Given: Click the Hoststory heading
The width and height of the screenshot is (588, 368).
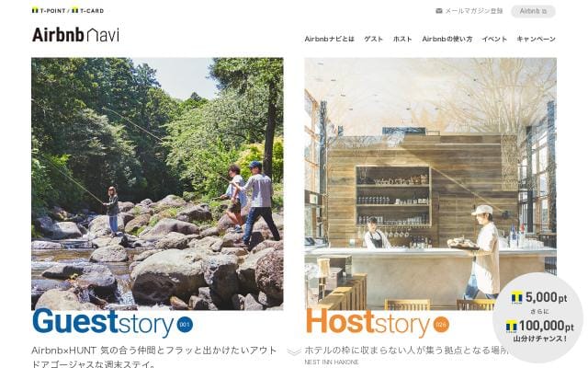Looking at the screenshot, I should coord(367,322).
